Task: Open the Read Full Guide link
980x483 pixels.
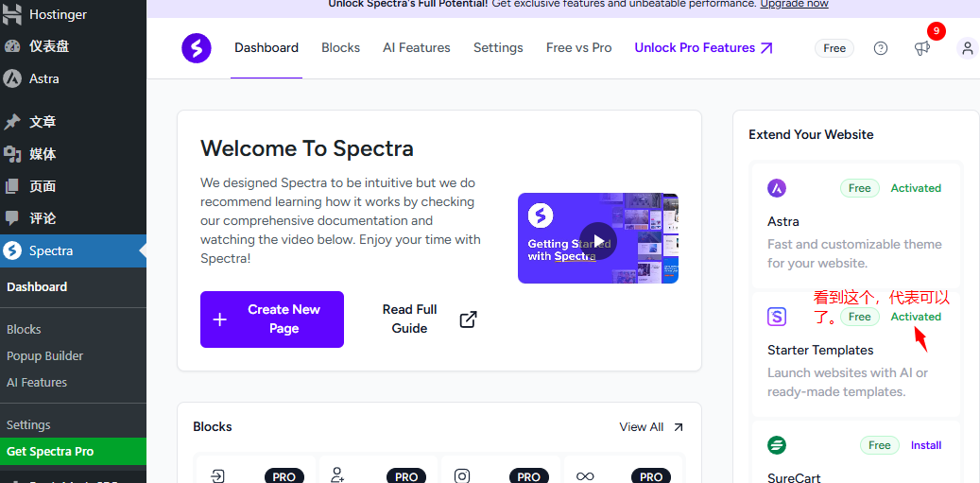Action: [429, 319]
